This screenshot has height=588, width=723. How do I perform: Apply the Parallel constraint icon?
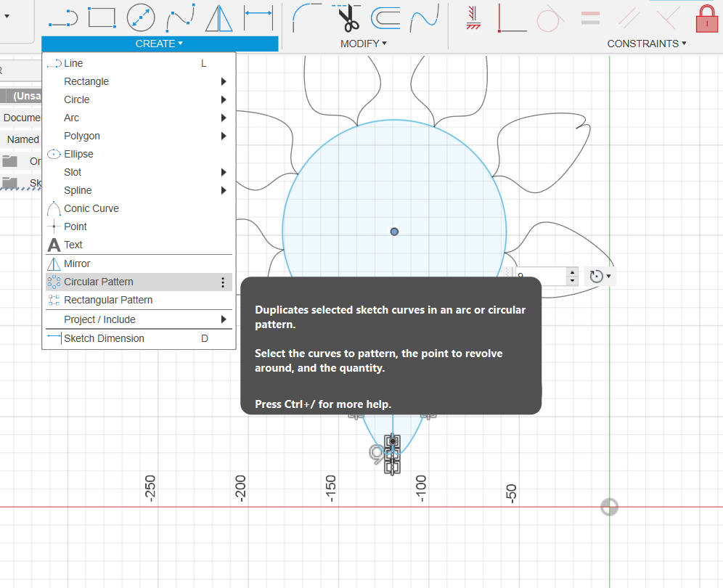(x=629, y=18)
